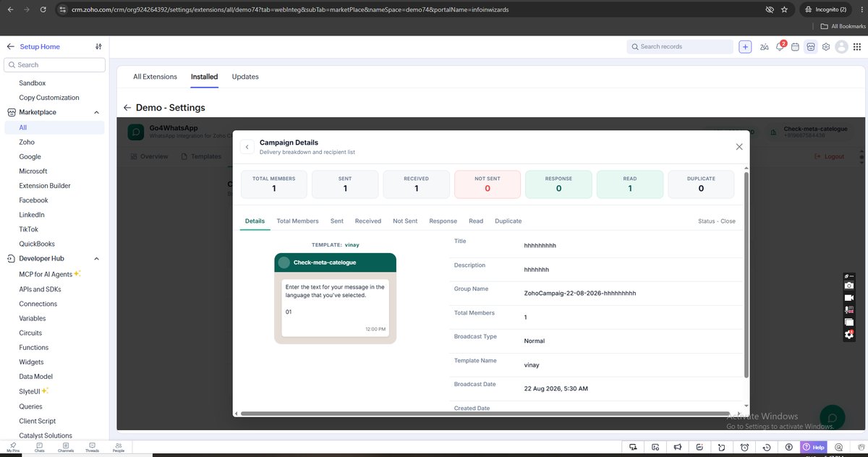The width and height of the screenshot is (868, 457).
Task: Open Threads in bottom bar
Action: pos(92,448)
